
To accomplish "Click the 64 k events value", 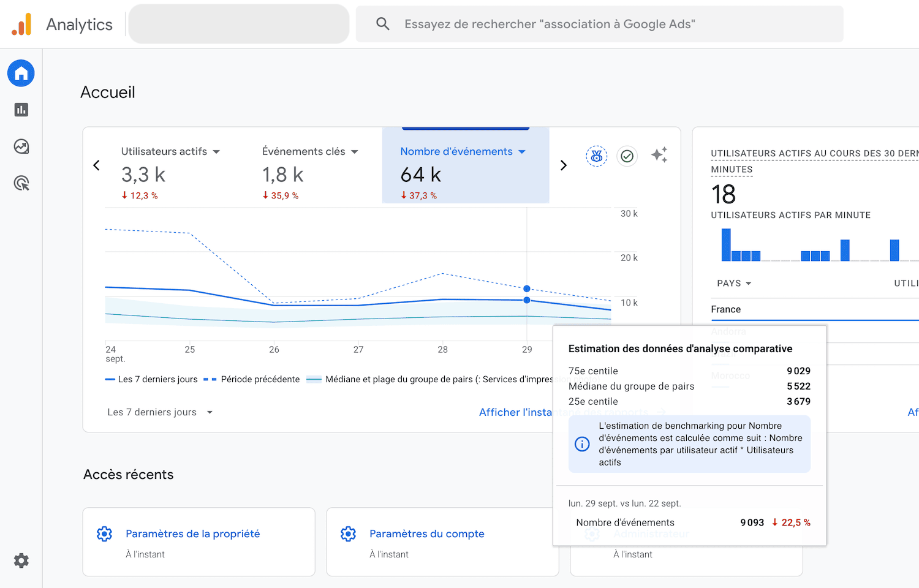I will (x=421, y=175).
